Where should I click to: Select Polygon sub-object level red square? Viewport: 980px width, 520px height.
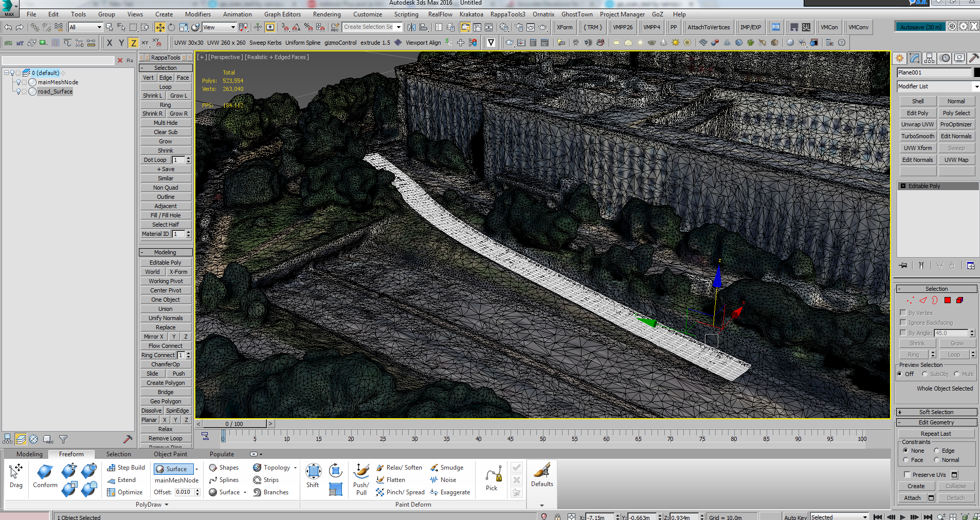948,300
